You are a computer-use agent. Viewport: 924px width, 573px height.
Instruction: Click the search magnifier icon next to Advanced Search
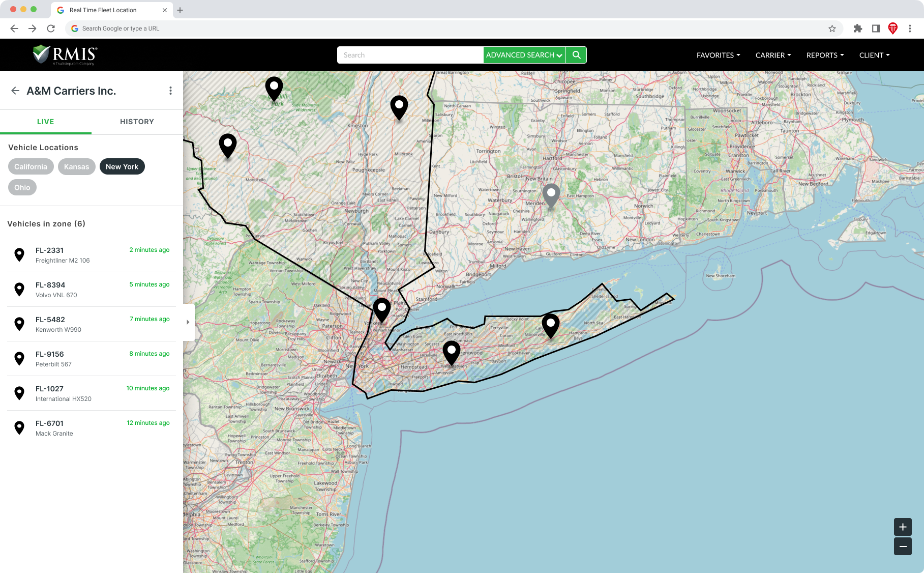coord(576,54)
